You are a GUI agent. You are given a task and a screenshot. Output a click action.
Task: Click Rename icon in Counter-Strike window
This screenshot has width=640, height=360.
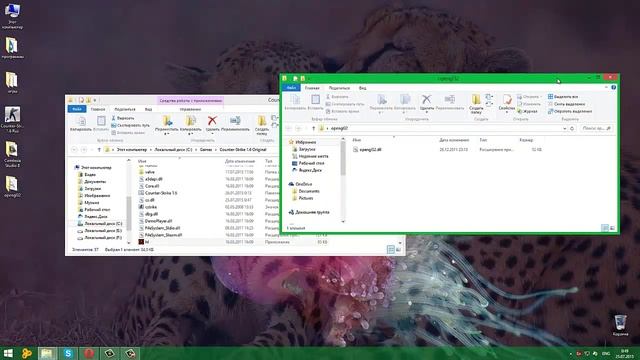click(x=235, y=120)
